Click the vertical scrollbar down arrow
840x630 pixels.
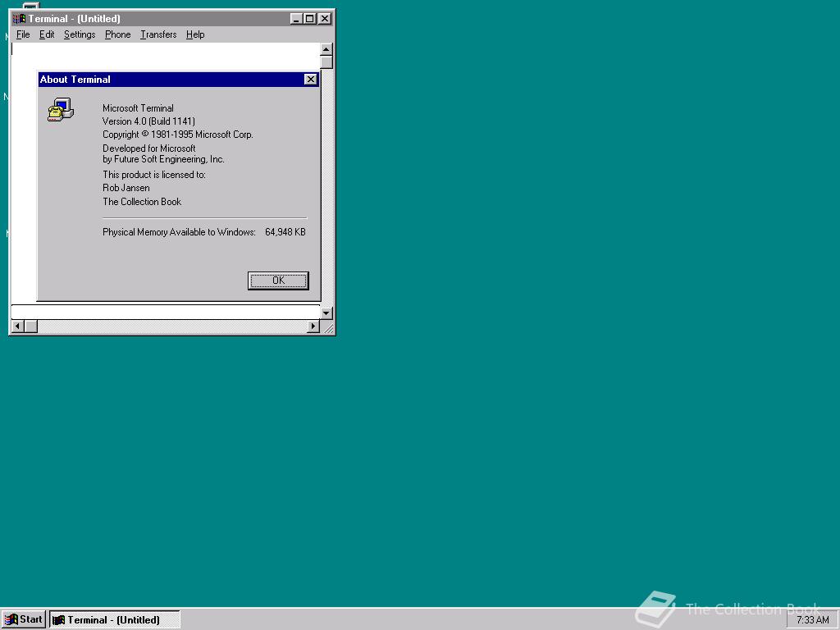pyautogui.click(x=326, y=313)
